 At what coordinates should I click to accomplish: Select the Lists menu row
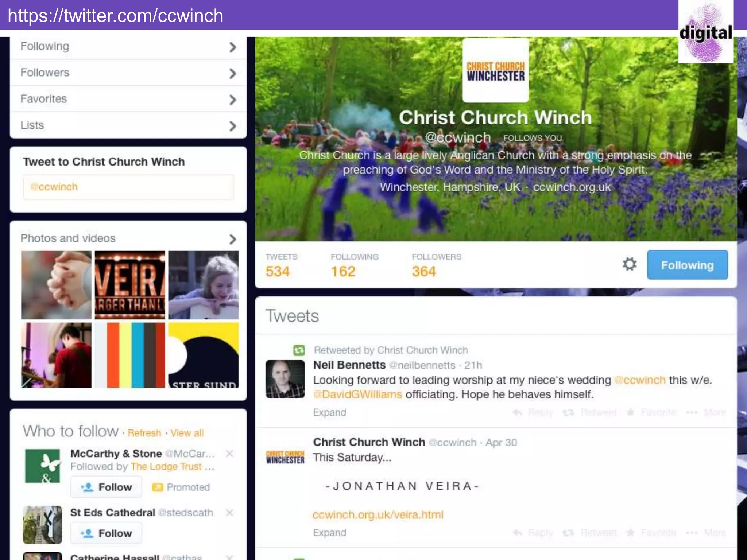click(x=128, y=125)
